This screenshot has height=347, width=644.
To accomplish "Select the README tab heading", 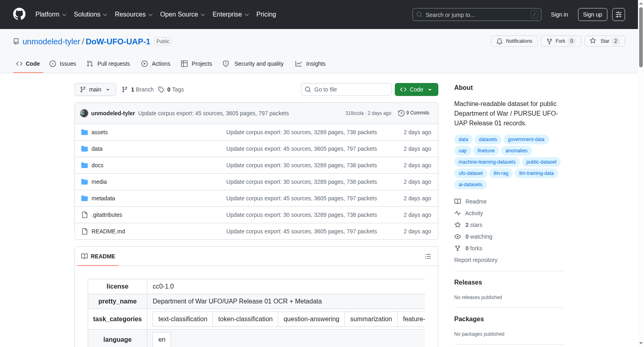I will click(98, 256).
